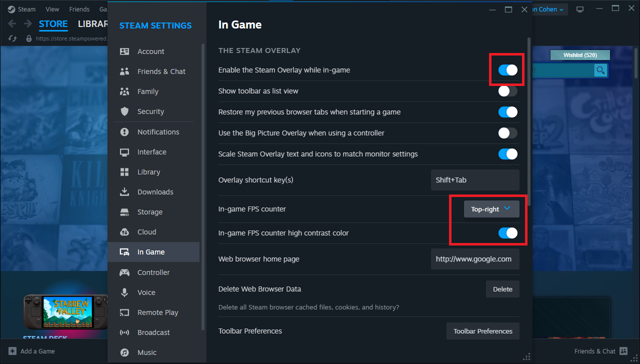This screenshot has width=640, height=364.
Task: Expand the Wishlist (520) dropdown
Action: [x=579, y=55]
